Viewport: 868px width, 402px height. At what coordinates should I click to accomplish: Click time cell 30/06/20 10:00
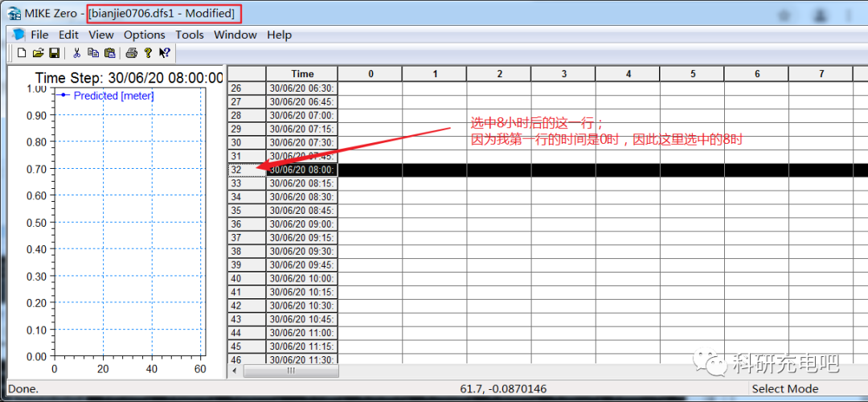click(302, 278)
